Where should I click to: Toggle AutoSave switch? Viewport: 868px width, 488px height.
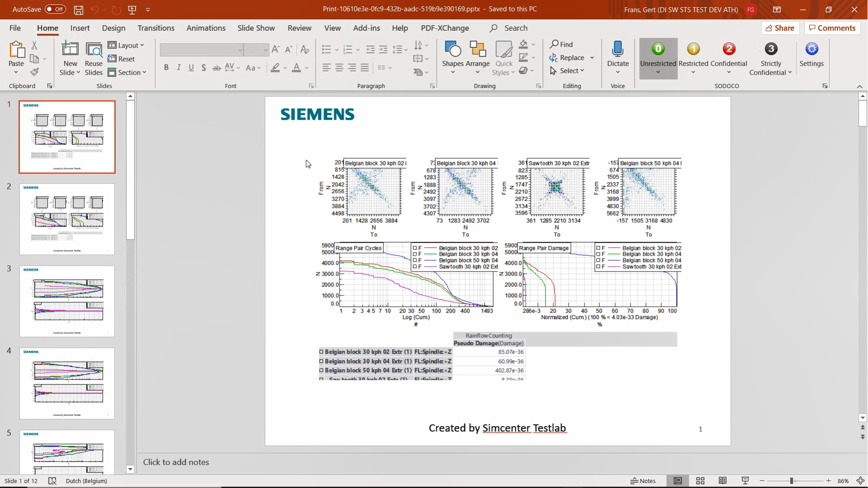tap(55, 9)
